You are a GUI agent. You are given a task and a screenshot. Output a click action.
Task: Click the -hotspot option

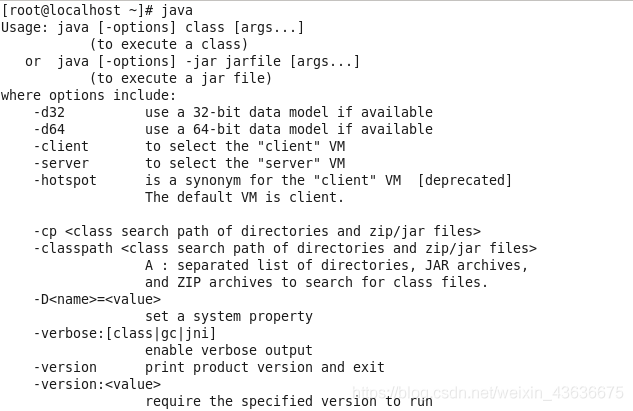(x=64, y=180)
